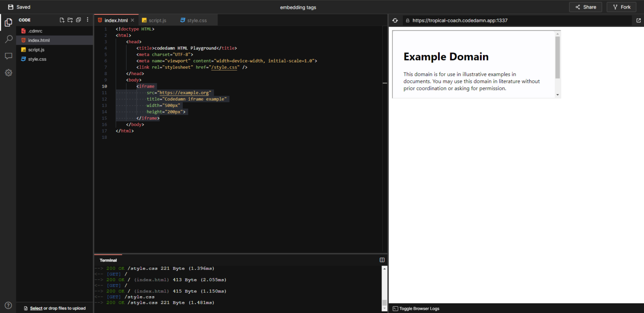Fork the playground
Image resolution: width=644 pixels, height=313 pixels.
tap(621, 7)
